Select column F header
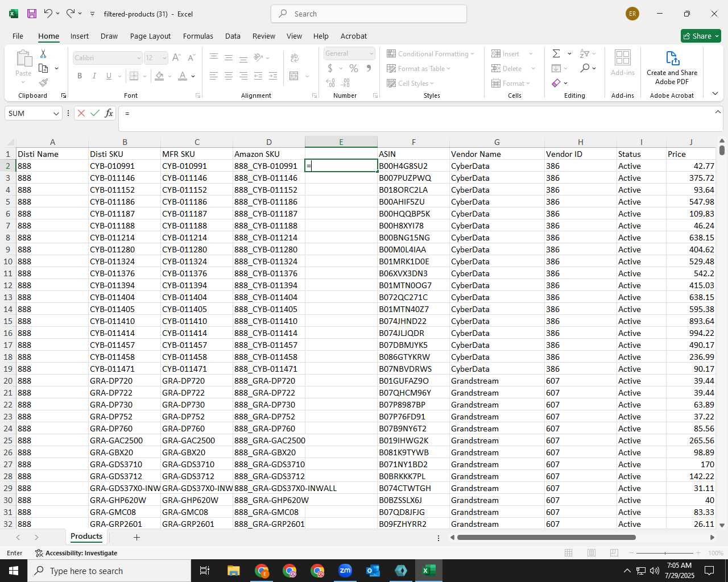 tap(413, 142)
